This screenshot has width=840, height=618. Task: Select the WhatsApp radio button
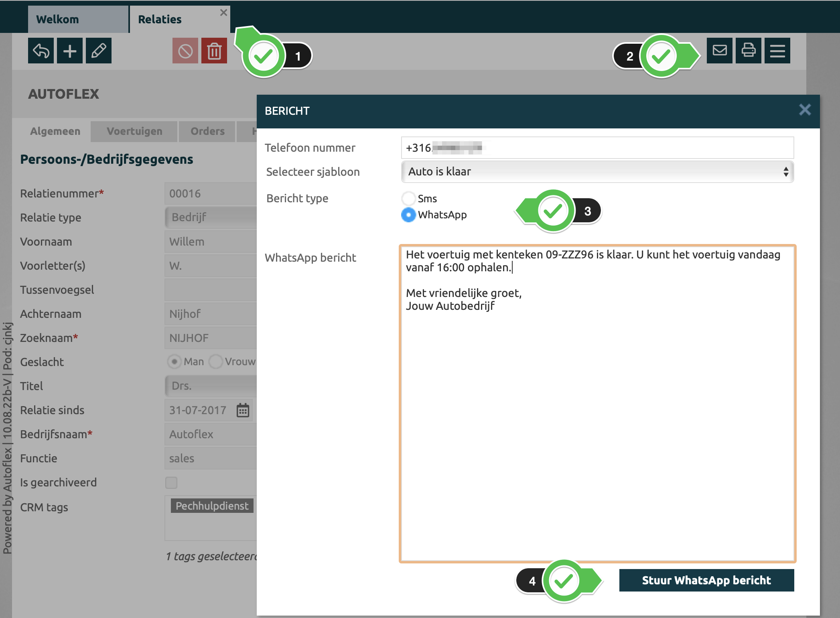(408, 215)
